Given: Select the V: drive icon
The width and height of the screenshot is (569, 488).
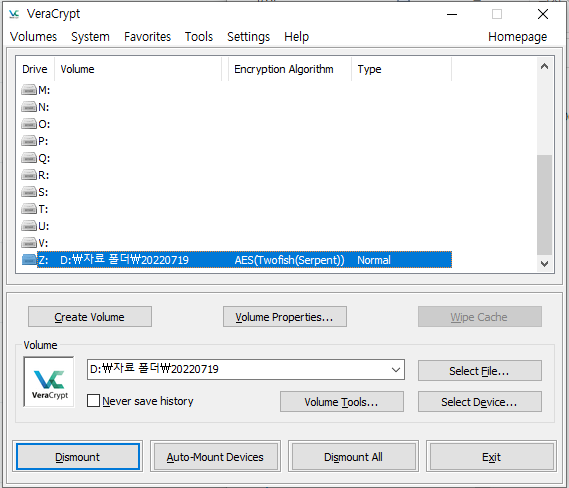Looking at the screenshot, I should click(x=29, y=243).
